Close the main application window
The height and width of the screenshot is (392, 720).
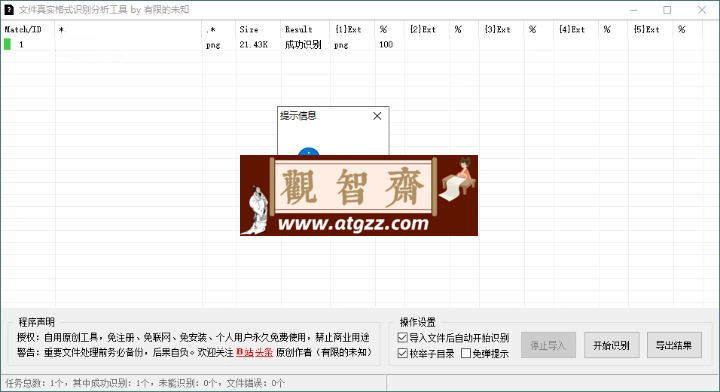click(702, 10)
